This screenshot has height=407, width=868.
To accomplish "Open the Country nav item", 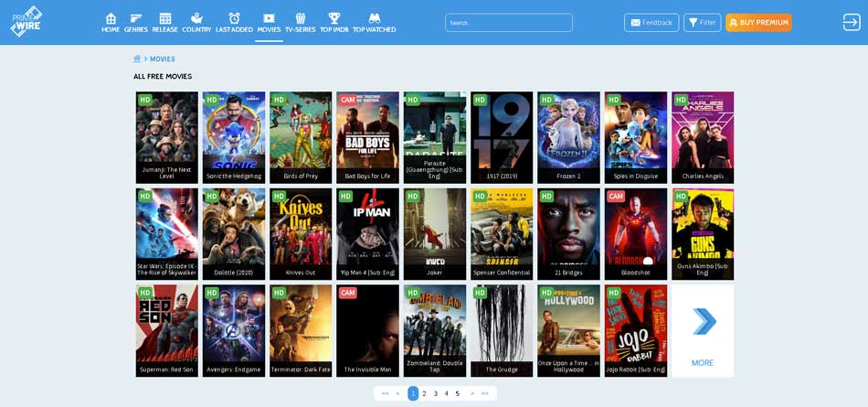I will 196,23.
